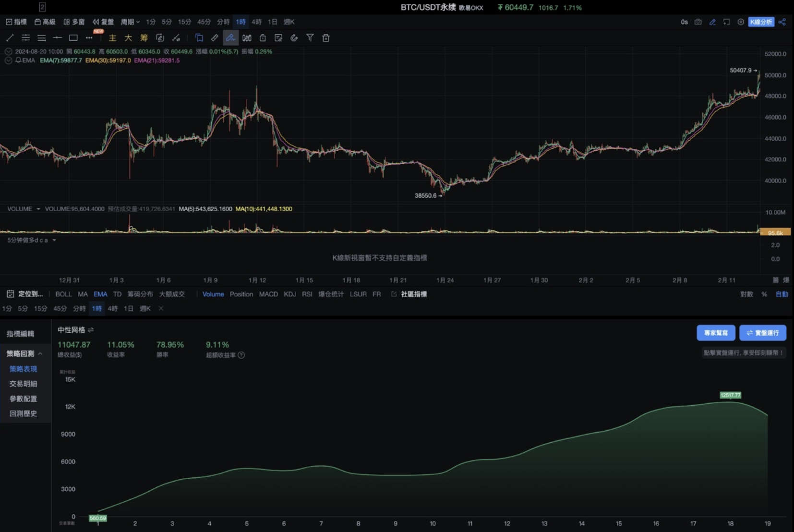This screenshot has width=794, height=532.
Task: Click the 實盤運行 button
Action: [x=762, y=333]
